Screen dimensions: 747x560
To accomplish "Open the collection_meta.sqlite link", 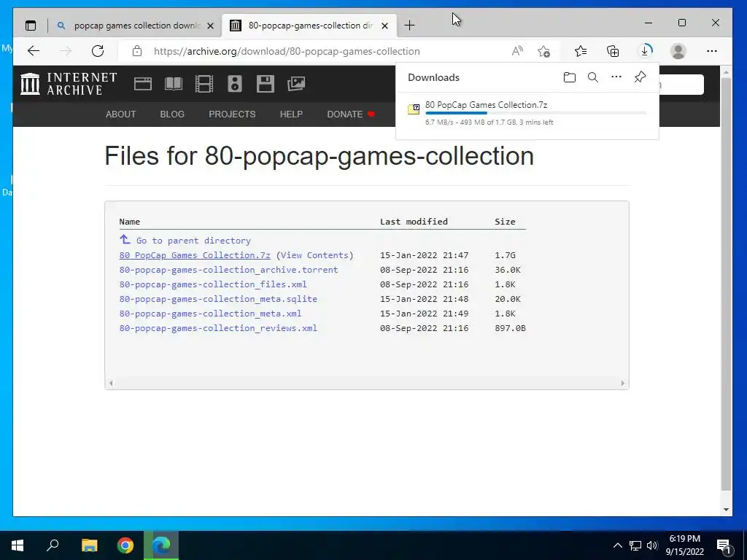I will tap(218, 299).
